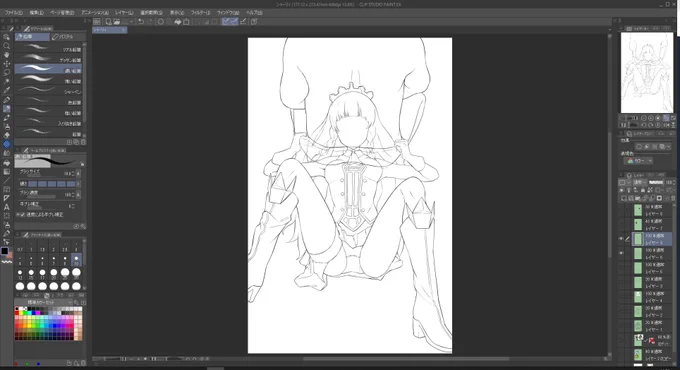This screenshot has height=370, width=680.
Task: Open the レイヤー menu
Action: 124,13
